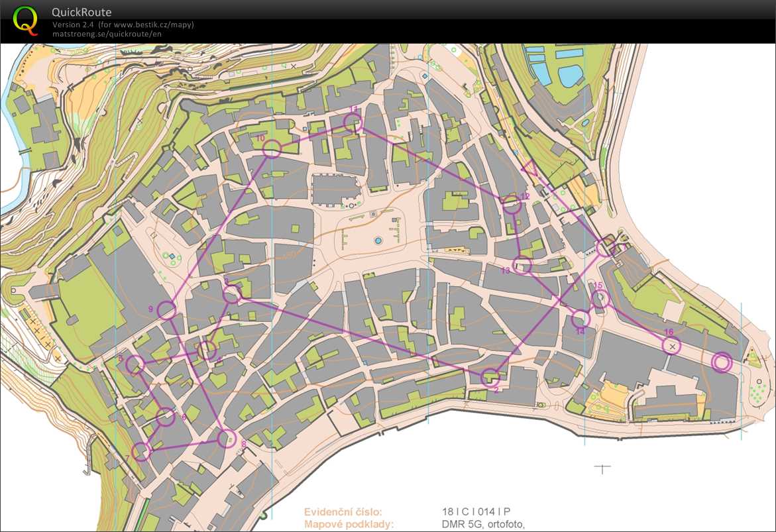Click the blue fountain in the central square
The image size is (776, 532).
378,240
